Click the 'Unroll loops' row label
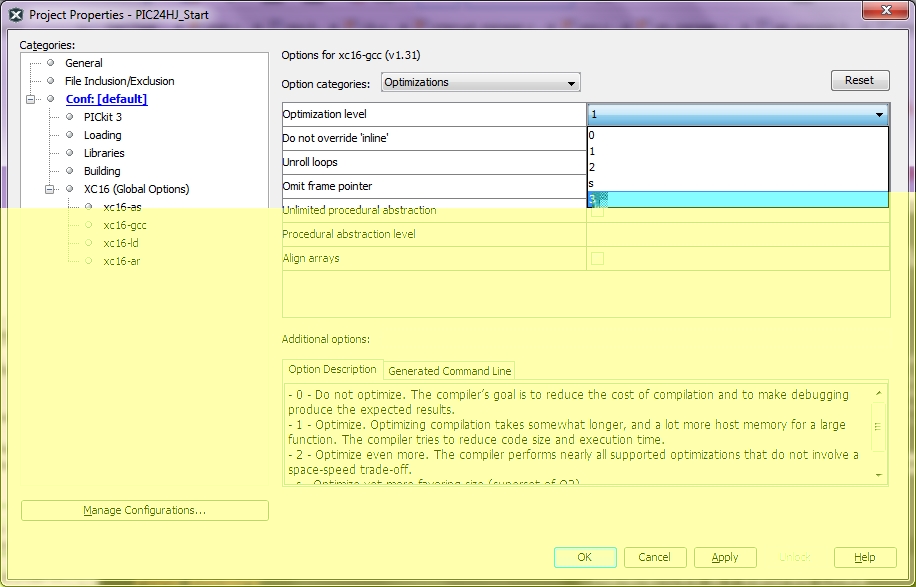 click(310, 162)
